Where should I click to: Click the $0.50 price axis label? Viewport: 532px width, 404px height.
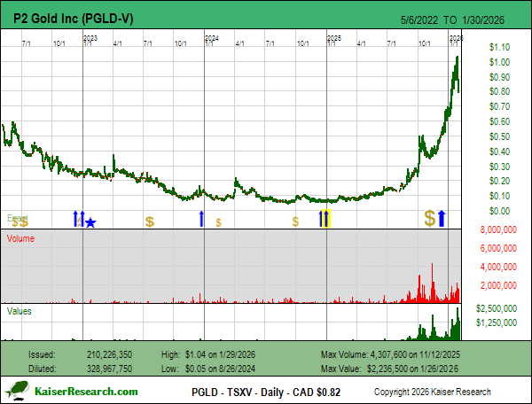499,136
